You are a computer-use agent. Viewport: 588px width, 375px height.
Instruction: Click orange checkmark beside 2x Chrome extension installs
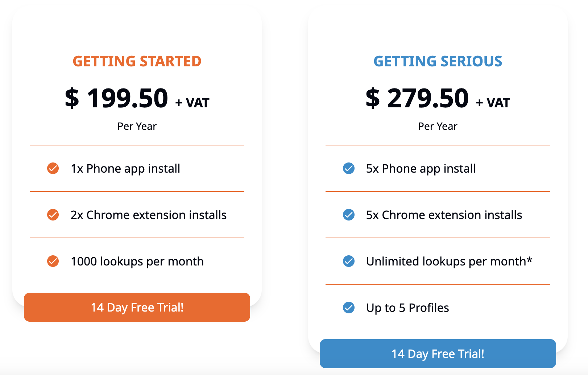pos(53,215)
